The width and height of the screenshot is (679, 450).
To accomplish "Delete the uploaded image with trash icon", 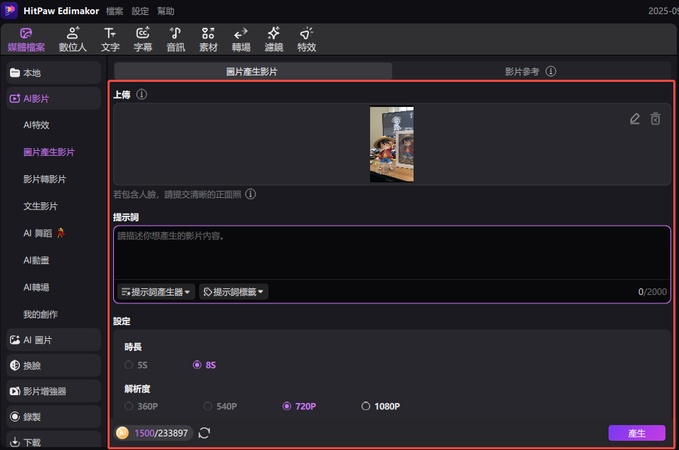I will (656, 119).
